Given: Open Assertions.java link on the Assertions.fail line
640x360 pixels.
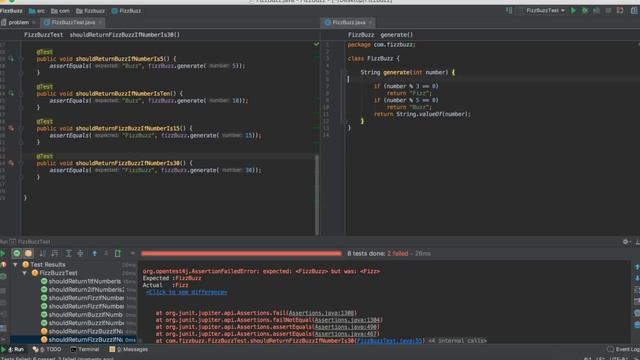Looking at the screenshot, I should [321, 313].
